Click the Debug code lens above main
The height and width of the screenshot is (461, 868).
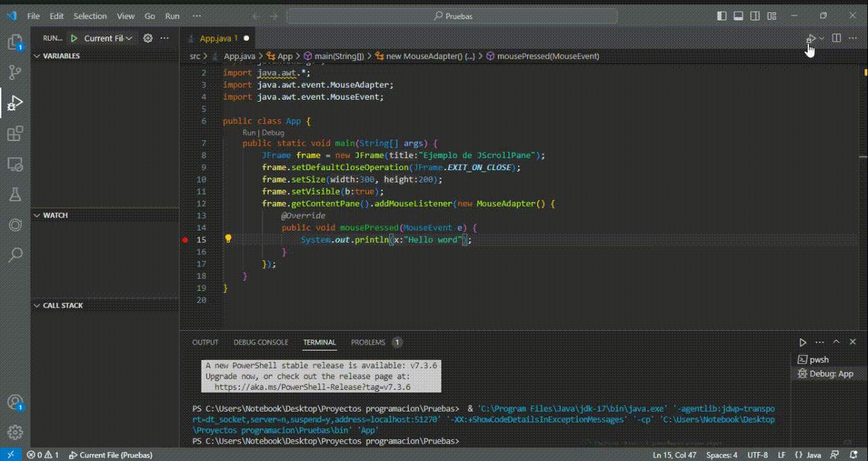pos(273,133)
